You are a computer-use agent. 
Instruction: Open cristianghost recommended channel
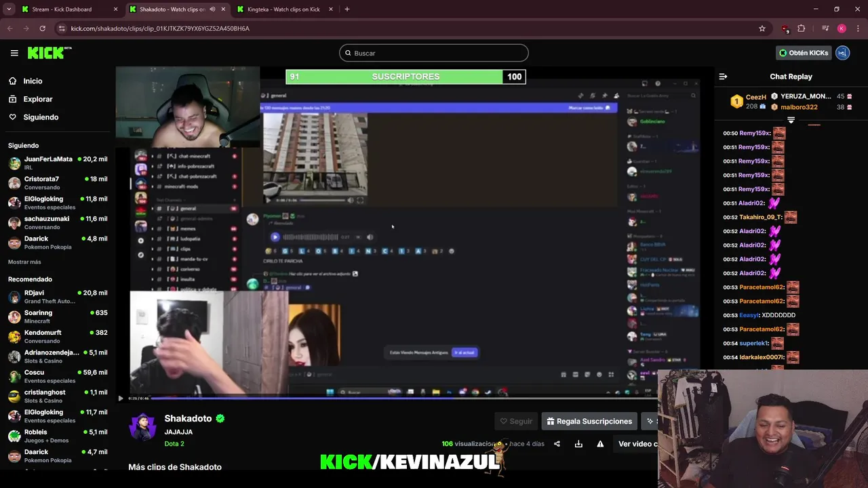pos(58,396)
